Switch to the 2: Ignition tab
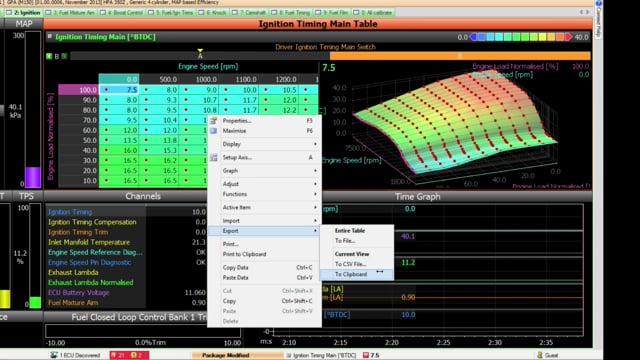Viewport: 640px width, 360px height. click(24, 13)
